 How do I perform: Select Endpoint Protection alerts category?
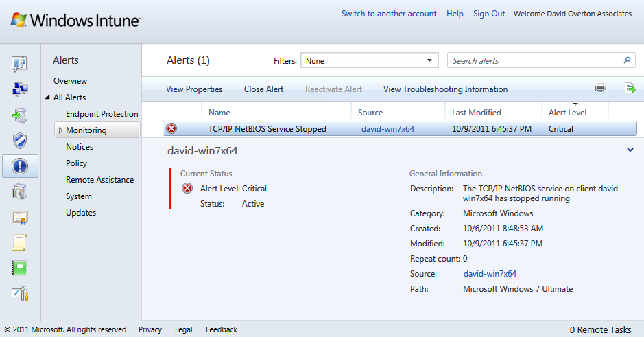pyautogui.click(x=102, y=114)
